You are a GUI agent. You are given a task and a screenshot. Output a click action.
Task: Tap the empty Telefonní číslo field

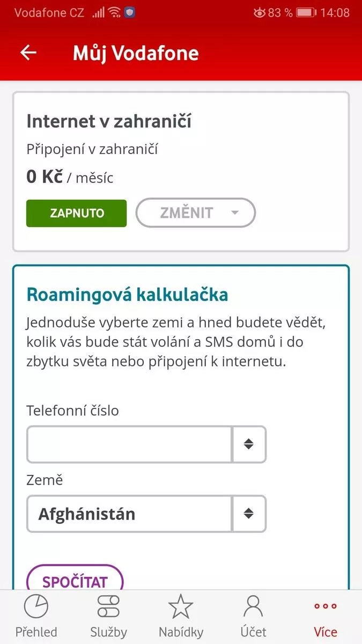pyautogui.click(x=129, y=444)
